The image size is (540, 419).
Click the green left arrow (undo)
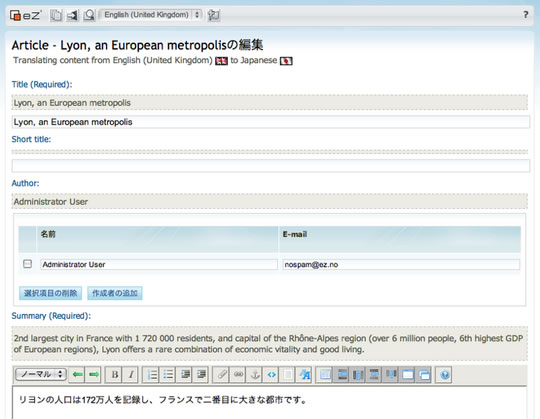78,375
